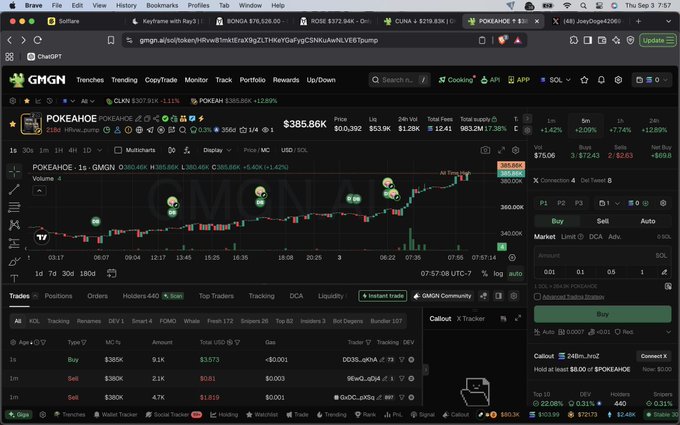Select the P3 preset
680x425 pixels.
[579, 203]
